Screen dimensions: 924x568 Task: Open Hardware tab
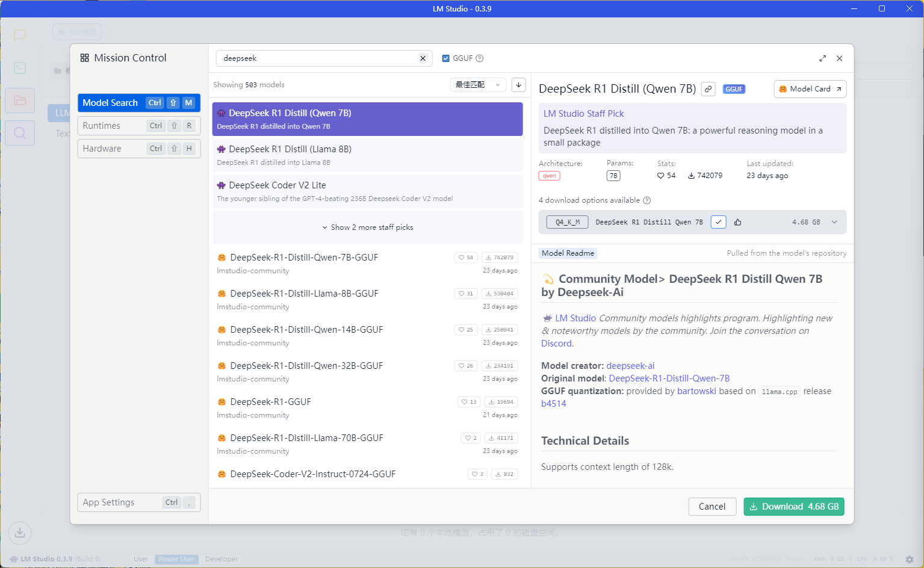pyautogui.click(x=139, y=149)
